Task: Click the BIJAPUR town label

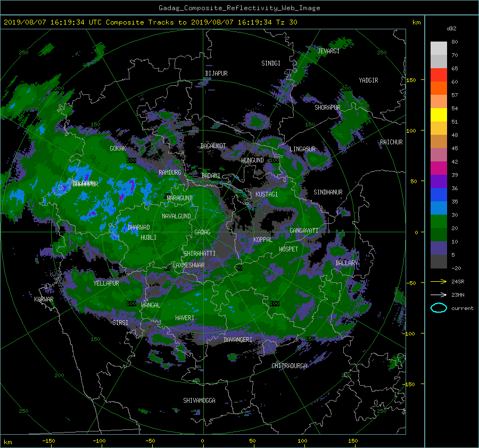Action: point(216,74)
